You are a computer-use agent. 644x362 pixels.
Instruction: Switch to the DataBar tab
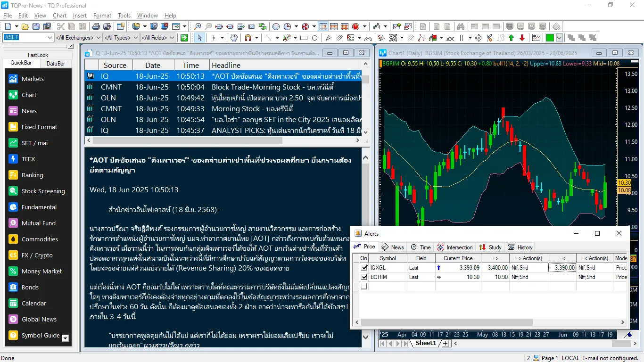pos(56,63)
